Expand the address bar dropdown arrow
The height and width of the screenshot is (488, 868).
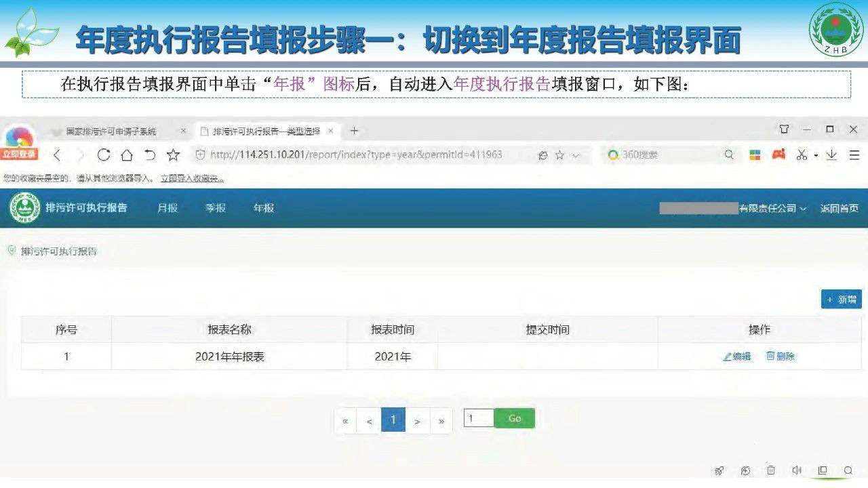pos(576,155)
